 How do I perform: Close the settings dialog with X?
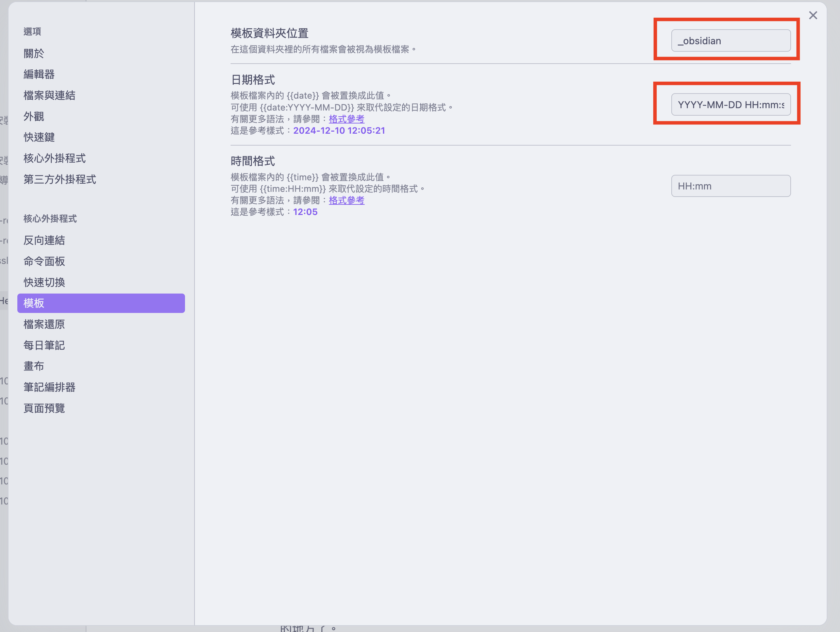813,16
